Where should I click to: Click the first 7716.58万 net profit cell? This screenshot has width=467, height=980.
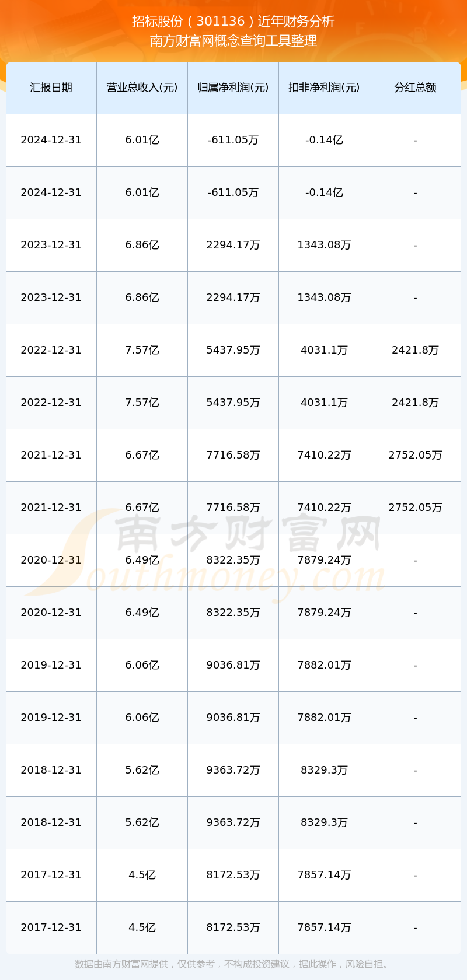click(x=233, y=455)
